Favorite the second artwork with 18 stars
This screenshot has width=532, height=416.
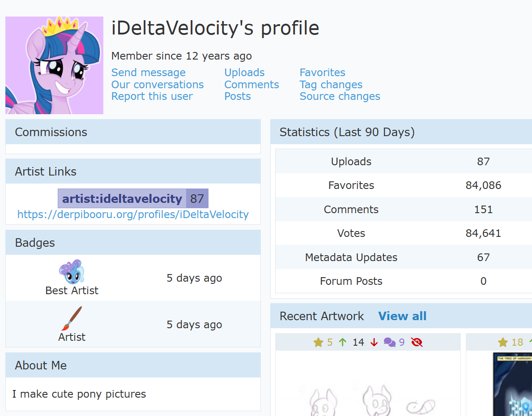tap(503, 343)
